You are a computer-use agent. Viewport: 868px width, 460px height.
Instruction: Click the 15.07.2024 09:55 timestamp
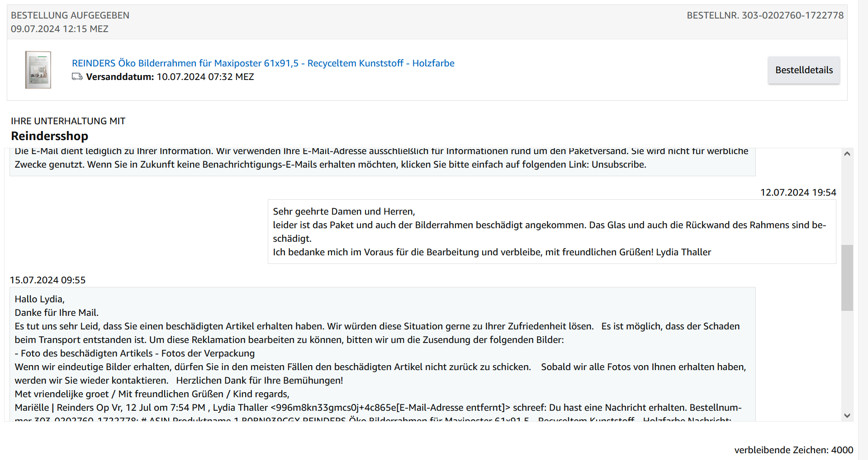point(48,280)
